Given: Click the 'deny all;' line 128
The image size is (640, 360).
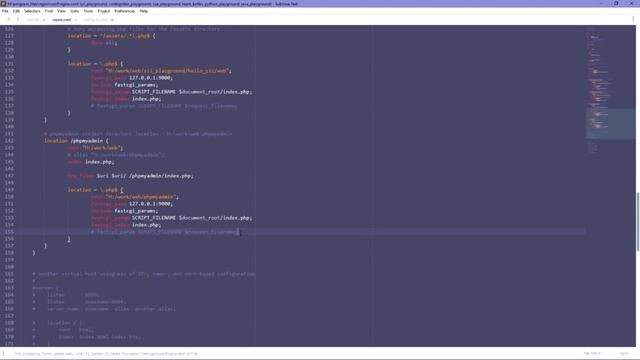Looking at the screenshot, I should coord(104,43).
